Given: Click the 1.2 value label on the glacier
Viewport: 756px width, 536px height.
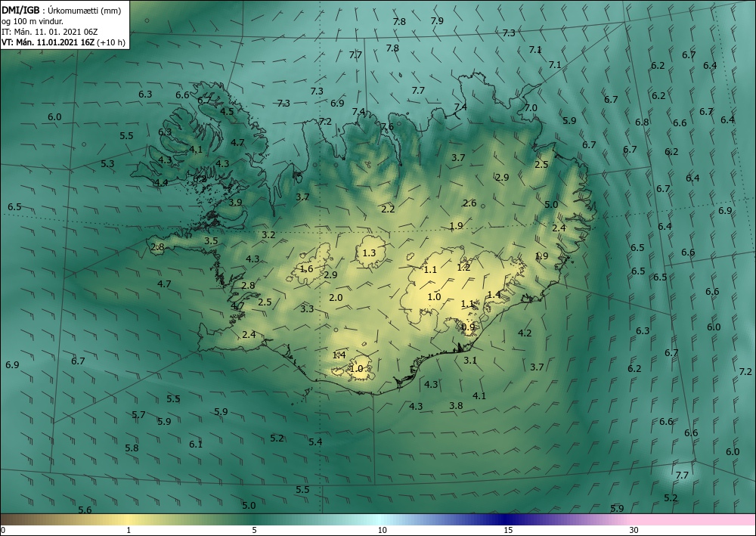Looking at the screenshot, I should pos(464,267).
